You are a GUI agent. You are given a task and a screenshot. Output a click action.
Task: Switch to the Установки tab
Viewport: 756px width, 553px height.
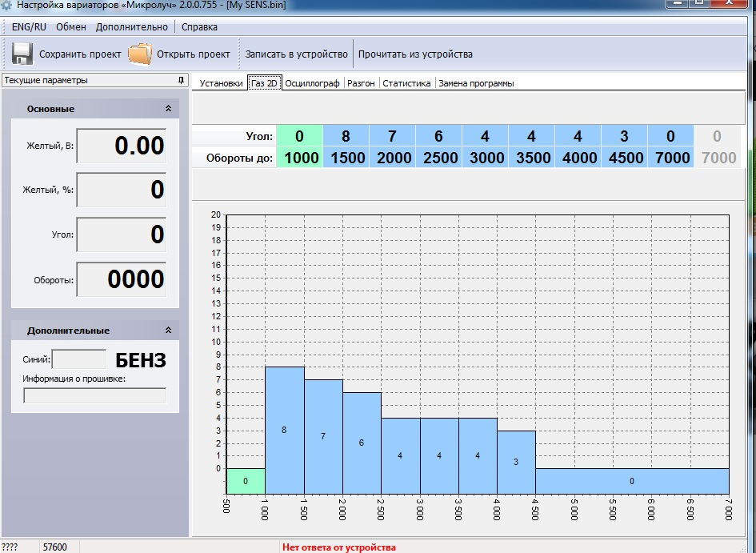coord(221,83)
